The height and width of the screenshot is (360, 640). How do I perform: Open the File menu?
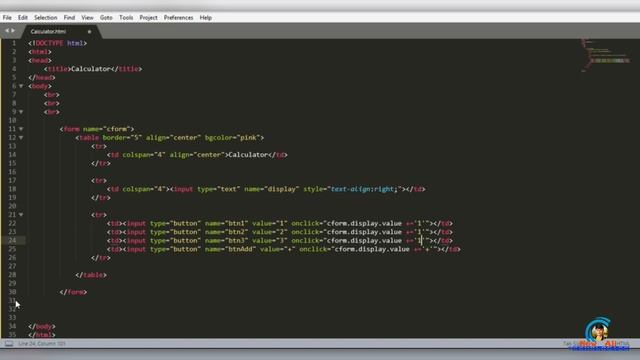click(x=7, y=18)
